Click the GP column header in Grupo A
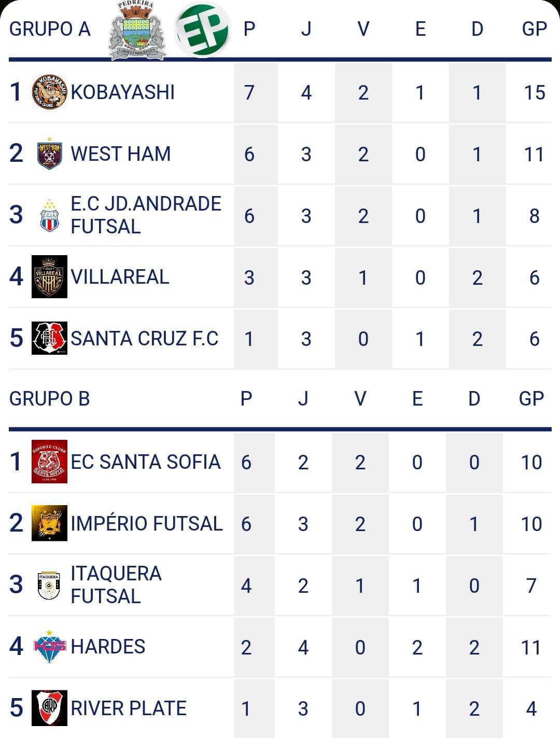 [534, 29]
